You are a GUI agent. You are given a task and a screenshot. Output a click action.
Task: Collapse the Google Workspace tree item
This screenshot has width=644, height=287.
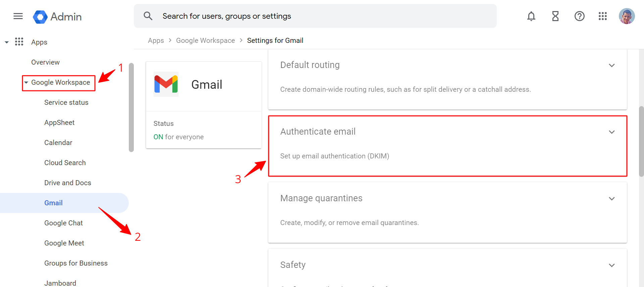[x=26, y=83]
